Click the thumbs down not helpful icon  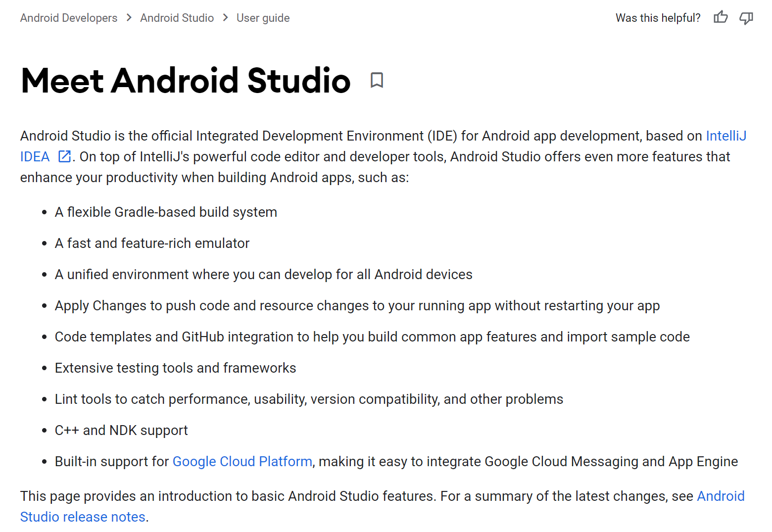click(746, 18)
